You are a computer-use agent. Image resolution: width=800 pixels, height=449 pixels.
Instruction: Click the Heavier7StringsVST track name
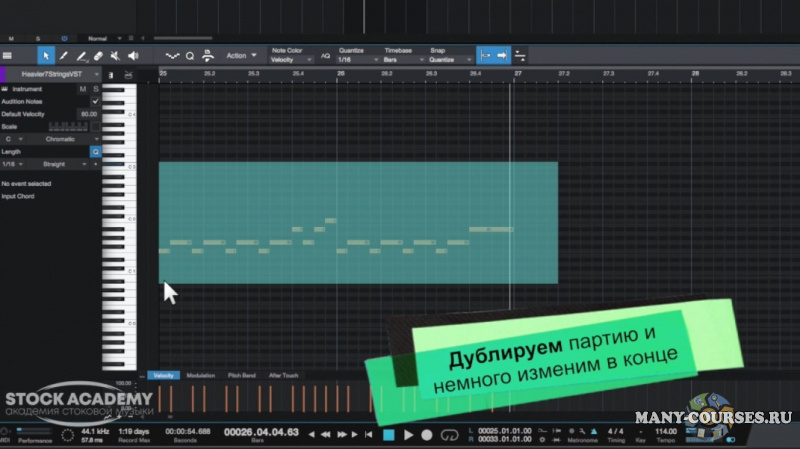pyautogui.click(x=52, y=74)
